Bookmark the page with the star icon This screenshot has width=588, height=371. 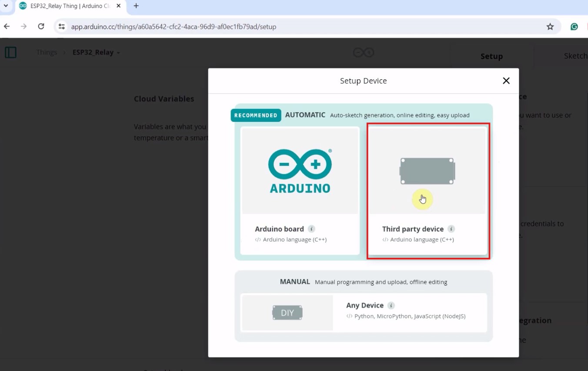pyautogui.click(x=550, y=27)
